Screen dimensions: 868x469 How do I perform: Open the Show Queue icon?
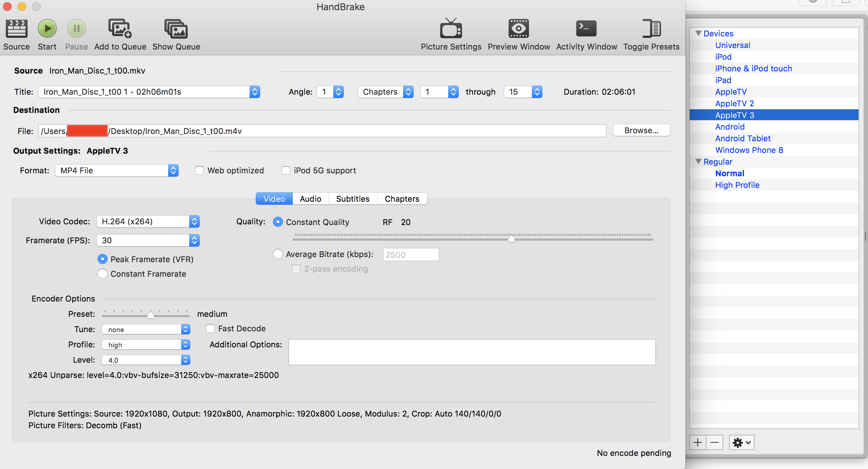tap(176, 29)
